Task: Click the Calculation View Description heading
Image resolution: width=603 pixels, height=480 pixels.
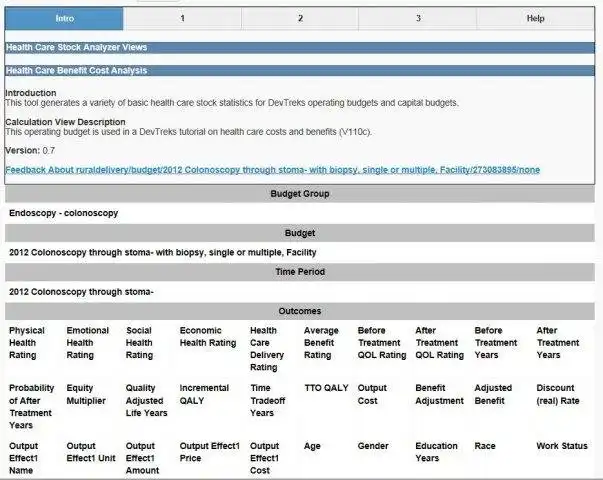Action: [x=65, y=122]
